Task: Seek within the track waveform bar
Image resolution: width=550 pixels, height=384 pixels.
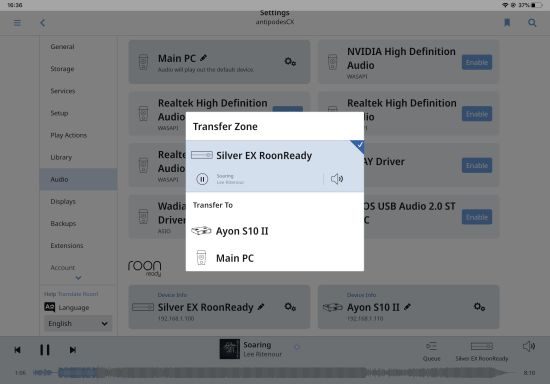Action: click(x=275, y=372)
